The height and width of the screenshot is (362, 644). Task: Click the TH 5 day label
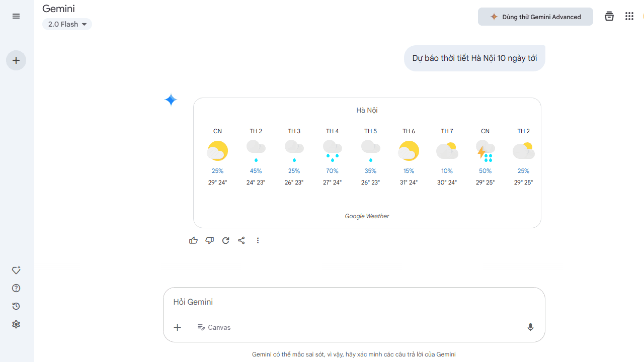click(371, 131)
